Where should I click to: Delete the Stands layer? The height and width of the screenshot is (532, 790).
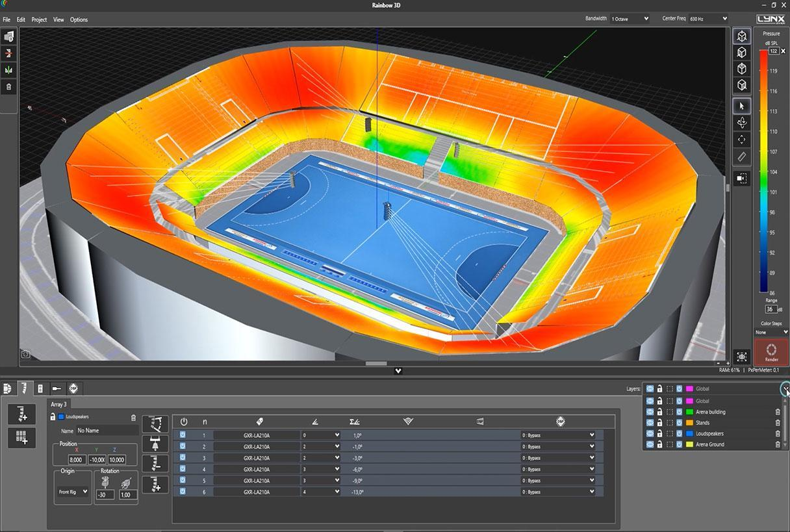[778, 423]
